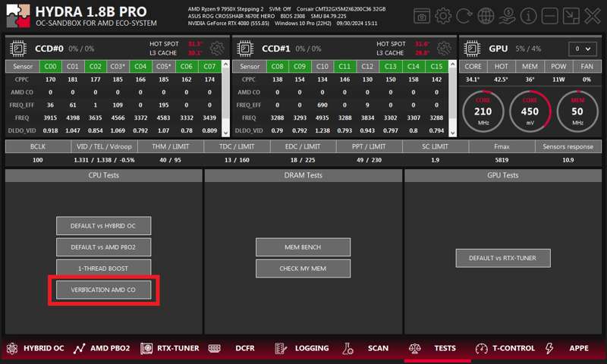Click the donate hand-with-coin icon

coord(508,16)
